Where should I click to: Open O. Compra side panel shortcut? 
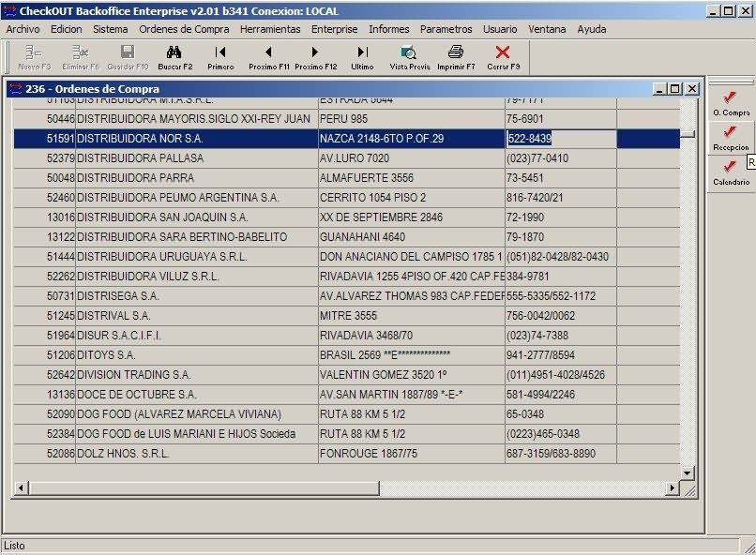[731, 104]
